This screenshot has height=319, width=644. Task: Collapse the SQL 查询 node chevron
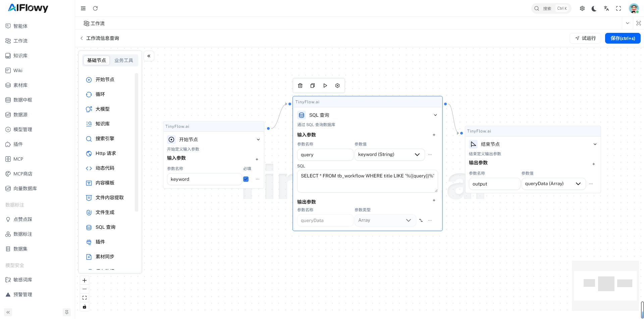coord(435,115)
